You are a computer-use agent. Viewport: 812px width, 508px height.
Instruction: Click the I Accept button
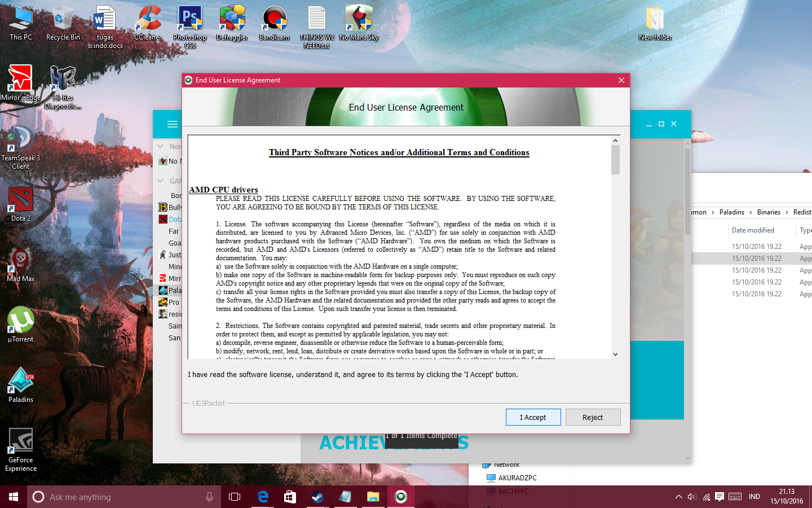533,417
